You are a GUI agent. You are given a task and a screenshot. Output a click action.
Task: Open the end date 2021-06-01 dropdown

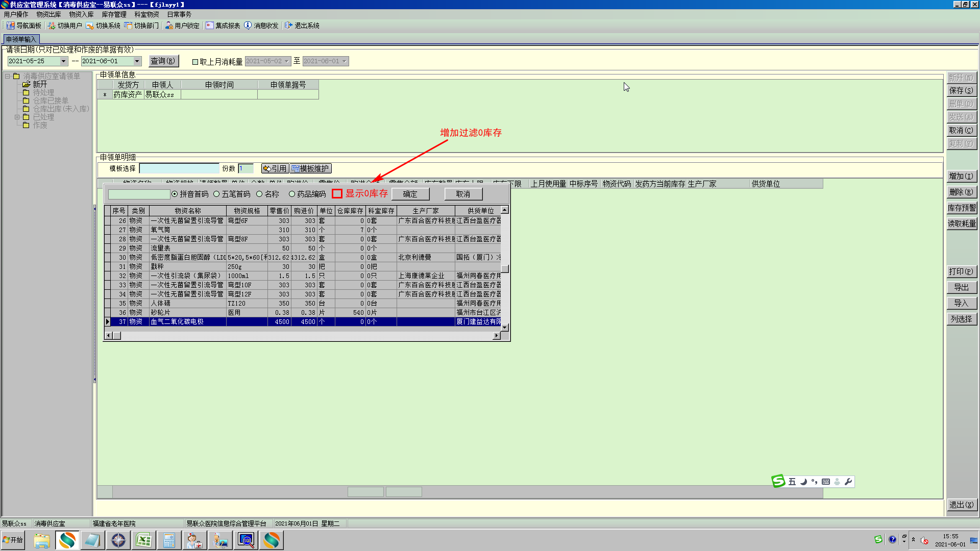137,61
